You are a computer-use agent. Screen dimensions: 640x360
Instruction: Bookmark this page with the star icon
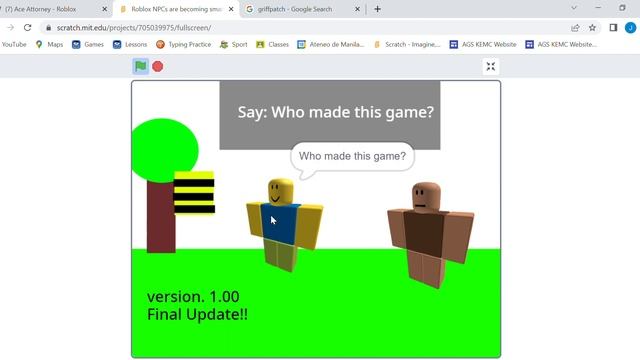[592, 28]
